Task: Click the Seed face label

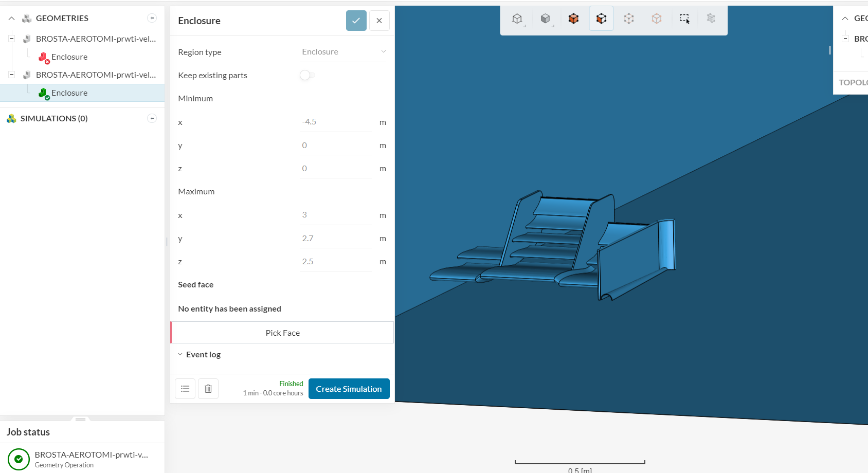Action: coord(195,284)
